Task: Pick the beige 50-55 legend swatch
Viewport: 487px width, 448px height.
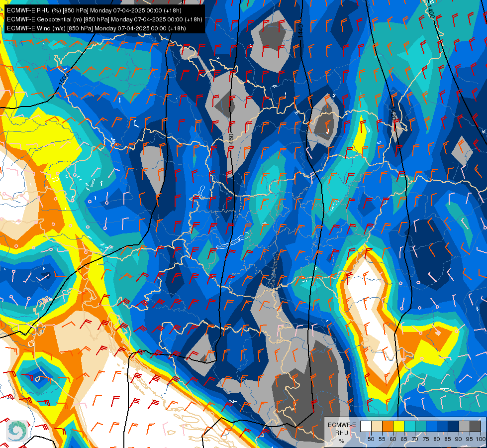Action: [x=377, y=426]
